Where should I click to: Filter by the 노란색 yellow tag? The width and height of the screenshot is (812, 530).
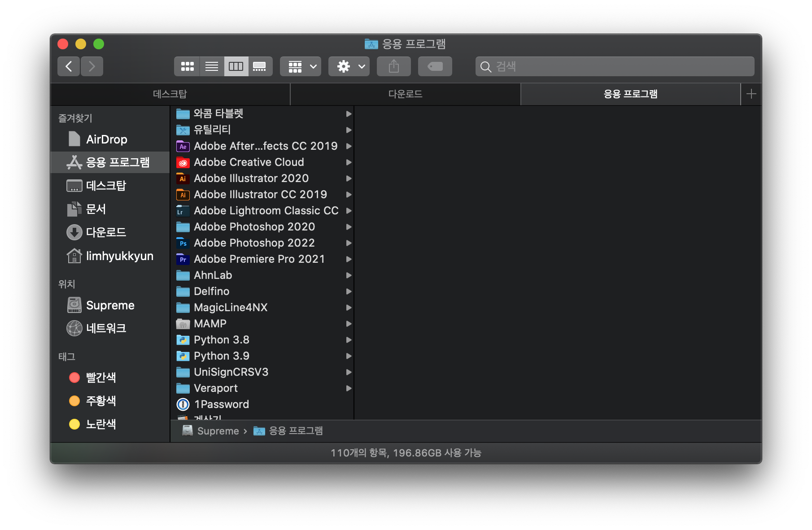(110, 424)
